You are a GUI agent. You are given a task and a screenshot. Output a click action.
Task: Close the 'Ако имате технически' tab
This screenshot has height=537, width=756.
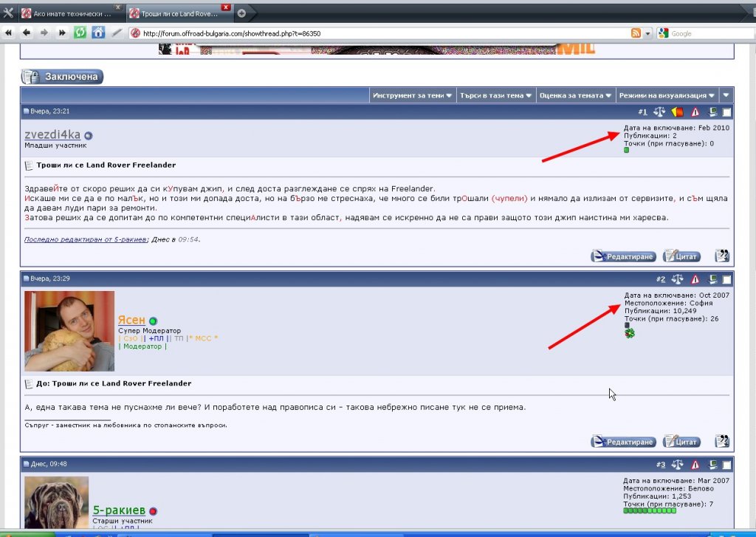pyautogui.click(x=117, y=7)
